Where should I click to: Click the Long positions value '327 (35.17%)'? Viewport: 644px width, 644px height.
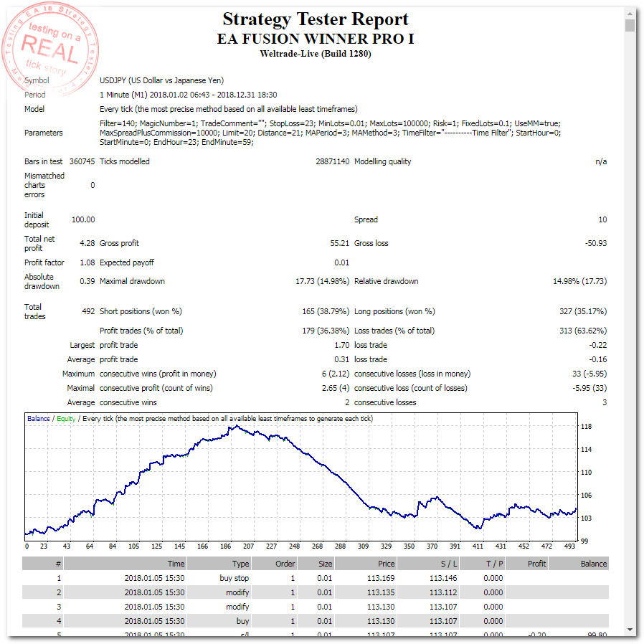pos(583,311)
